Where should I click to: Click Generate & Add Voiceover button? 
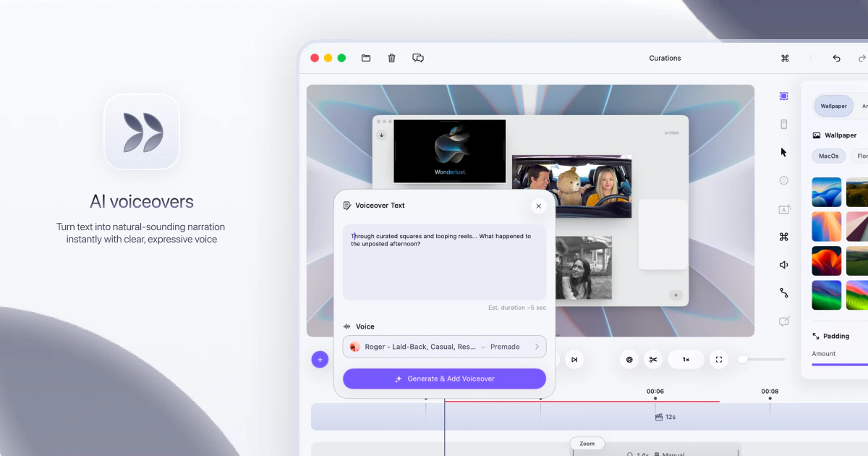tap(444, 379)
